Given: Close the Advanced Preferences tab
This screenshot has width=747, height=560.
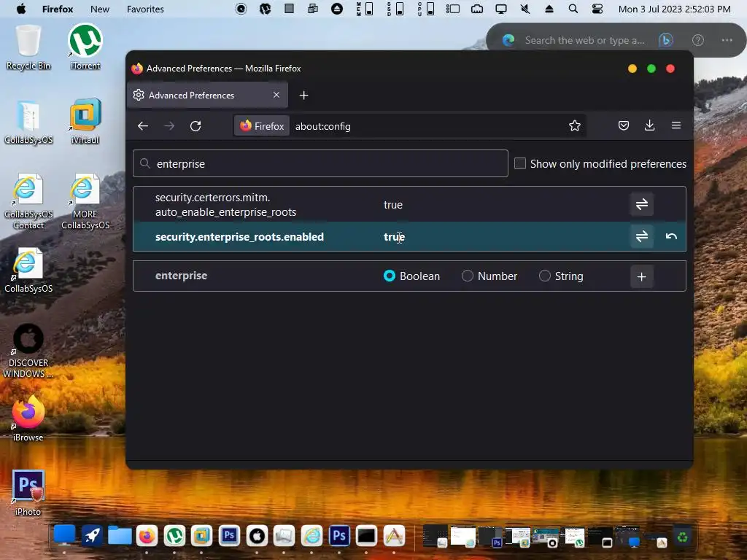Looking at the screenshot, I should pyautogui.click(x=276, y=95).
